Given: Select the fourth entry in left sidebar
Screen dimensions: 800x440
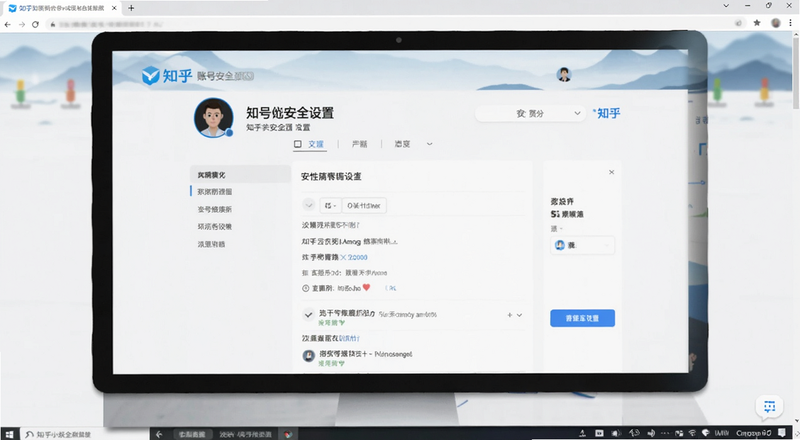Looking at the screenshot, I should click(215, 227).
